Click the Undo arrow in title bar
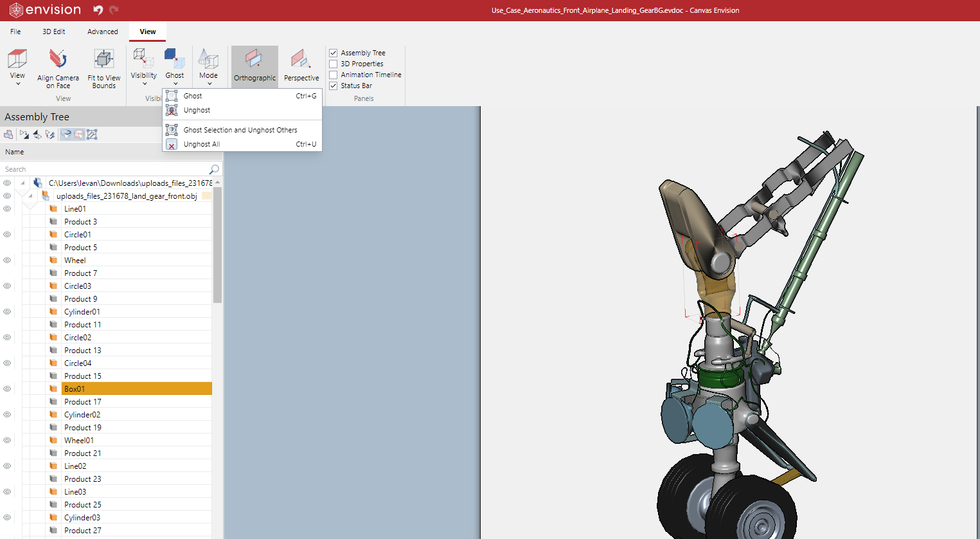This screenshot has width=980, height=539. coord(98,10)
